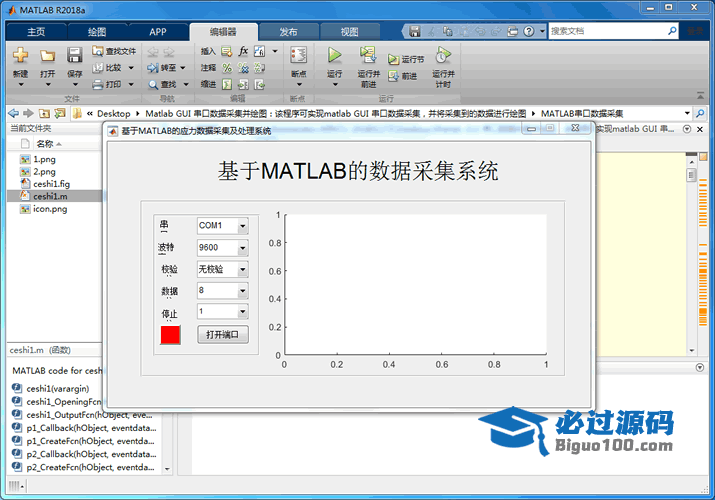Click the Find Files (查找文件) icon

(x=97, y=51)
